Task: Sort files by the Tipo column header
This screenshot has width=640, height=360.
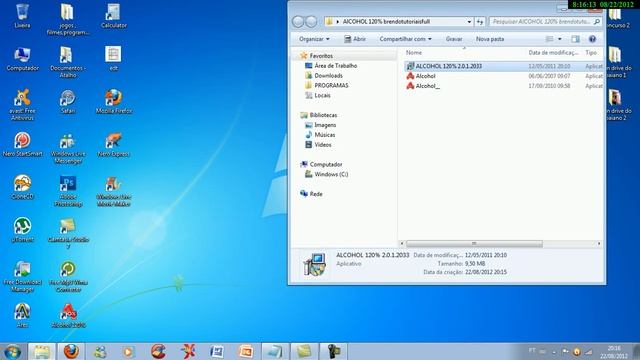Action: click(x=591, y=53)
